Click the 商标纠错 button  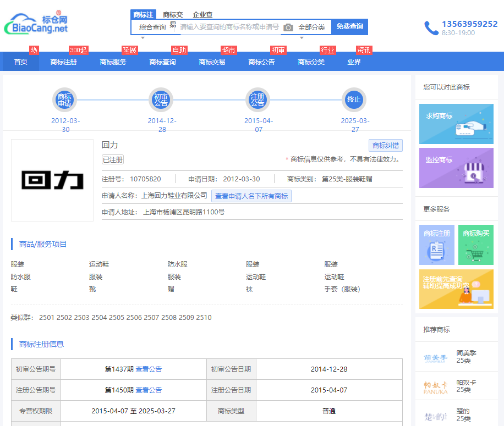386,146
